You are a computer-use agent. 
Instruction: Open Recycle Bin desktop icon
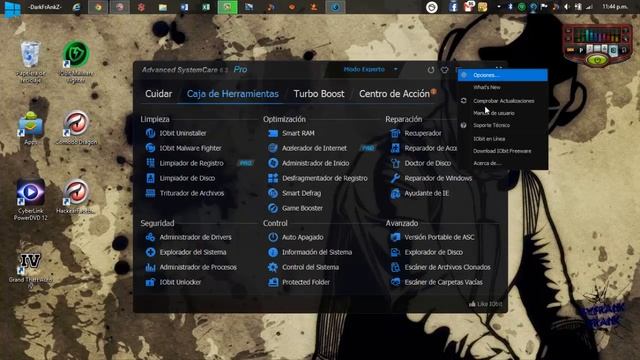[x=31, y=61]
